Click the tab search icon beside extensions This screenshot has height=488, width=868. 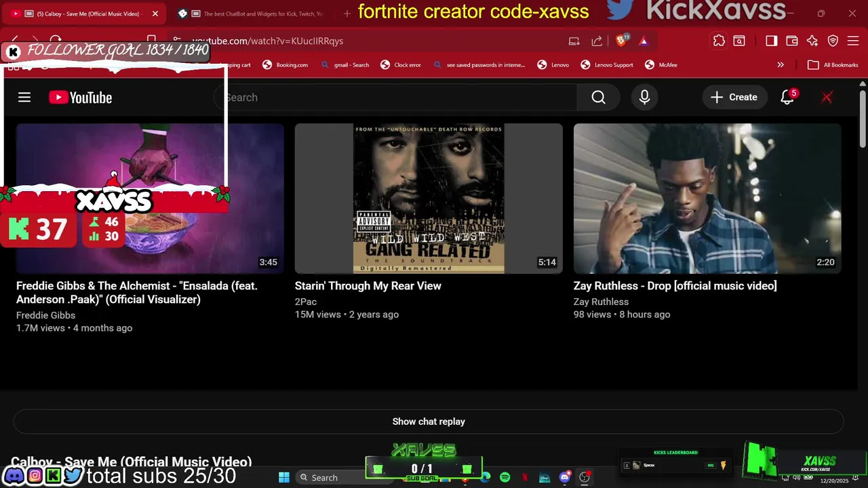(739, 41)
